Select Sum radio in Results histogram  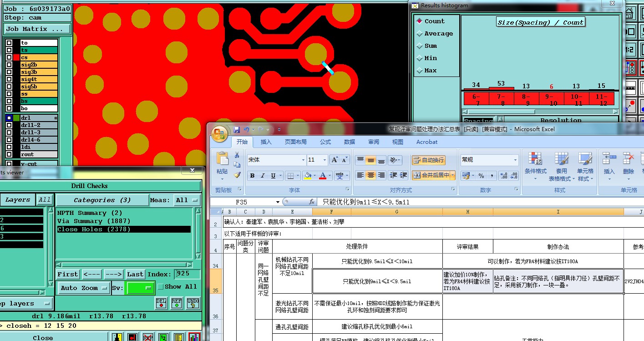(x=420, y=46)
